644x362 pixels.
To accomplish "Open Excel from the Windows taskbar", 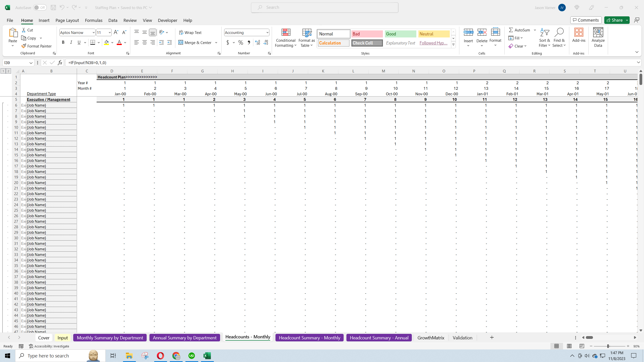I will [x=207, y=356].
